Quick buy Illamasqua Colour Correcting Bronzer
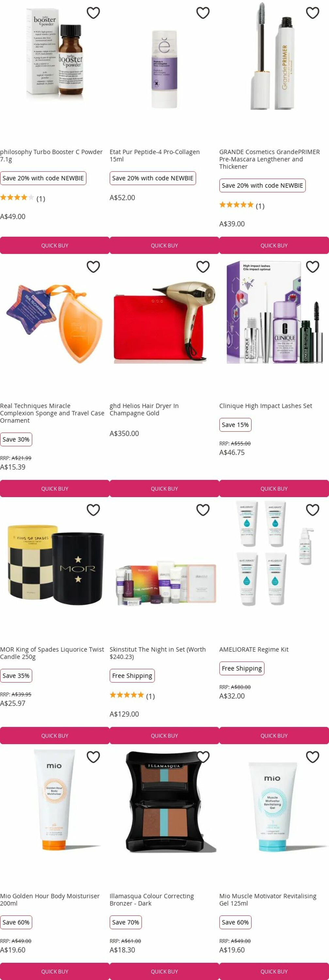 tap(164, 971)
